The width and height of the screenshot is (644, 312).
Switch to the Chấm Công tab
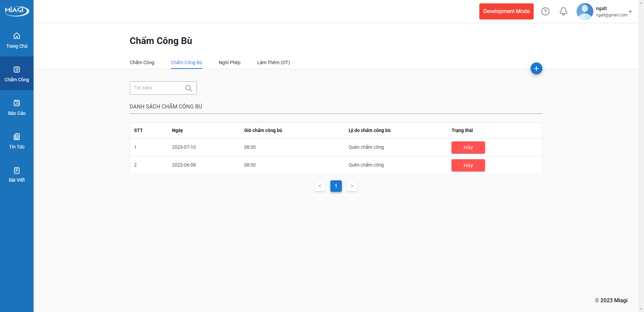(x=142, y=62)
